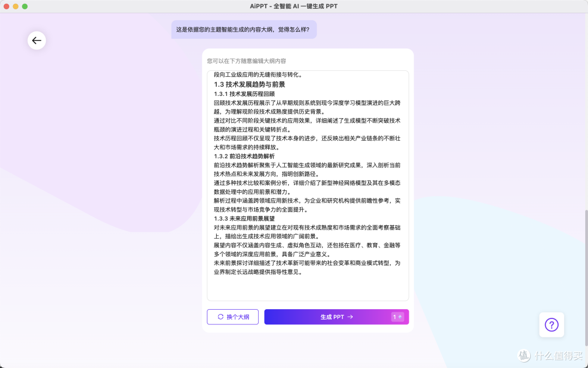
Task: Click the paragraph starting 通过多种技术比较和案例分析
Action: pyautogui.click(x=307, y=188)
